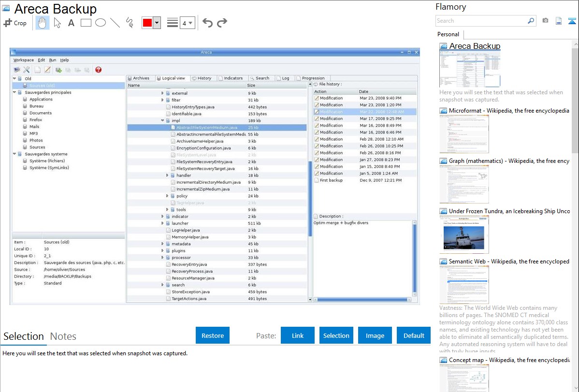Click the 'Size' column header

[x=276, y=86]
